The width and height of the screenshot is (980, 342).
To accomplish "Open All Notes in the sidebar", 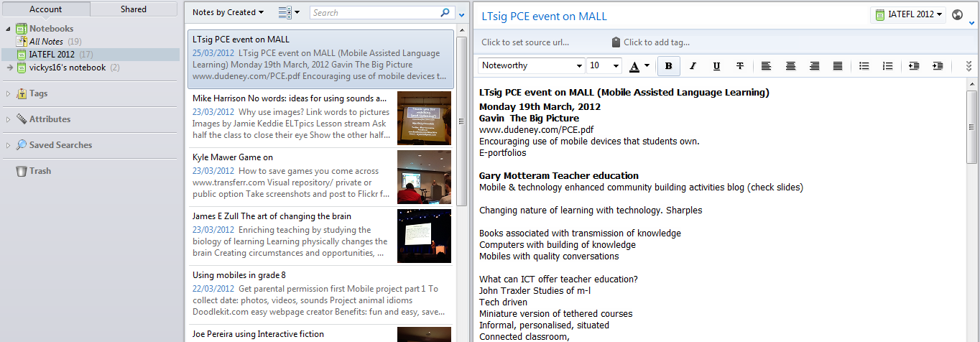I will point(46,42).
